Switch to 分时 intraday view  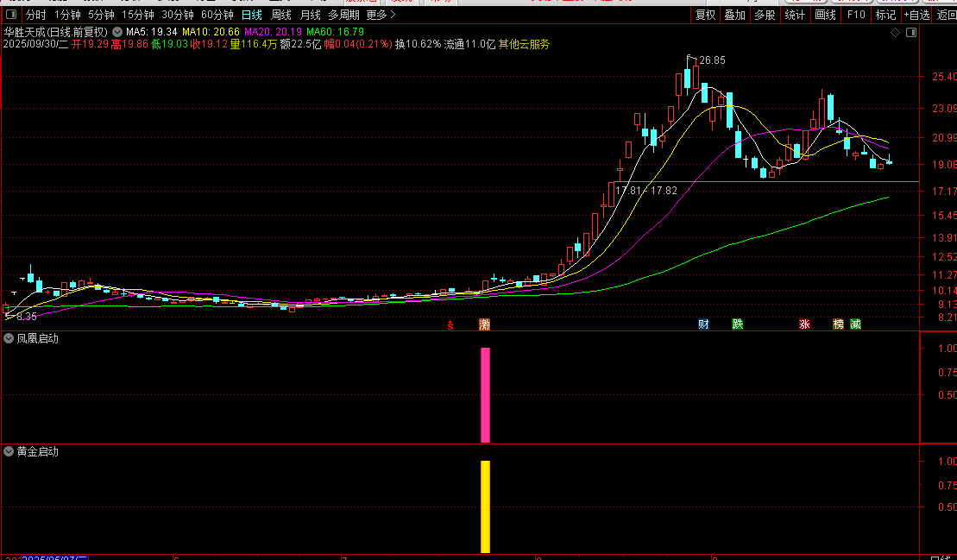(x=36, y=15)
